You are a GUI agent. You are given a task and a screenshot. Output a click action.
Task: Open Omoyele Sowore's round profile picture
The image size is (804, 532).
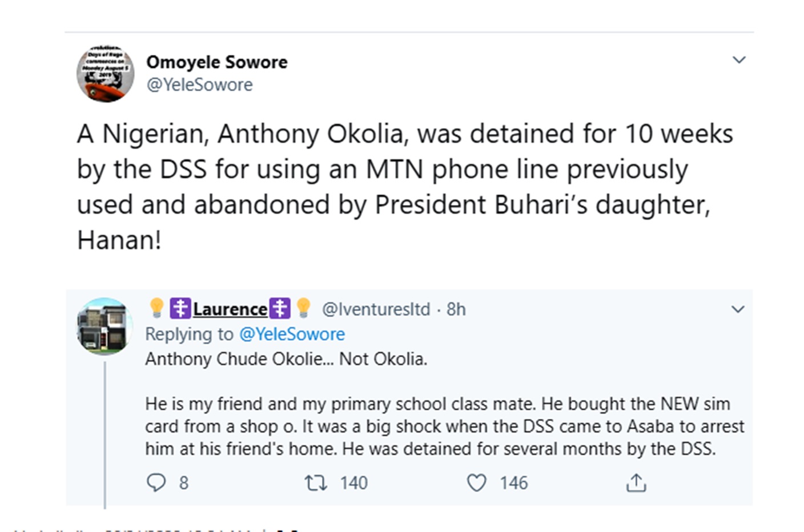click(x=106, y=73)
